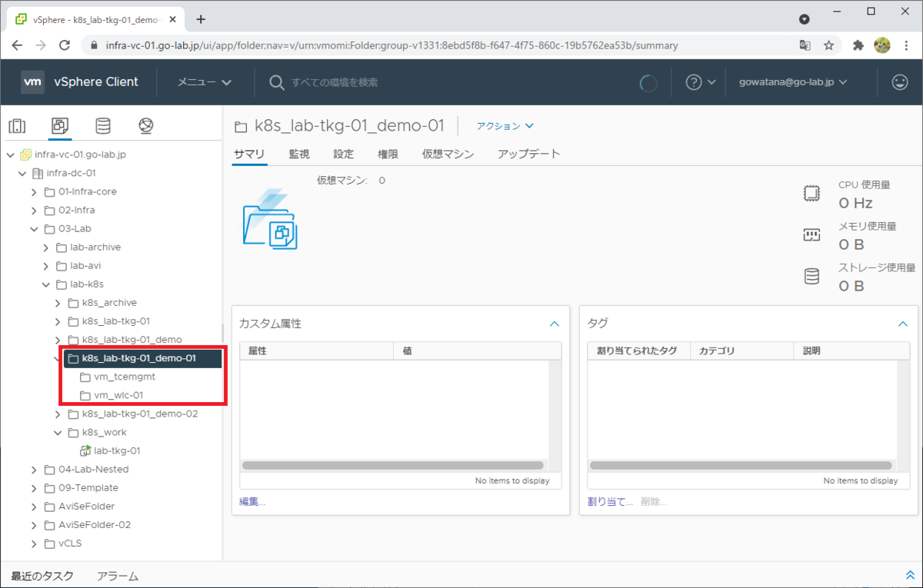Click the site lock icon

tap(95, 45)
